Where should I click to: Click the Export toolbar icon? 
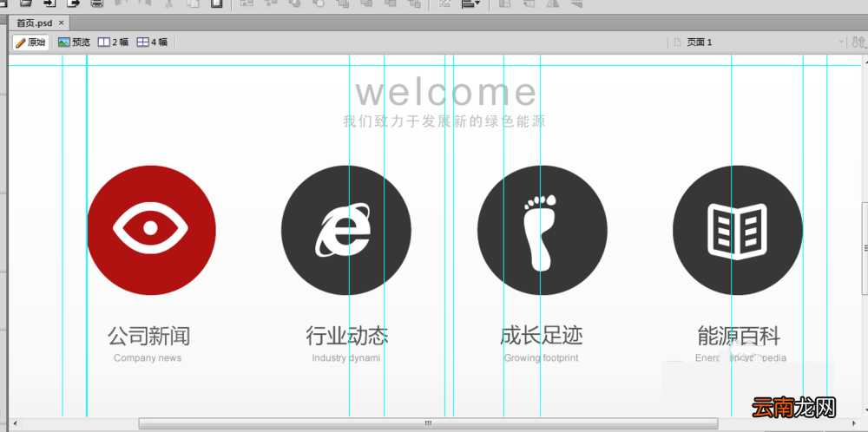pos(73,3)
